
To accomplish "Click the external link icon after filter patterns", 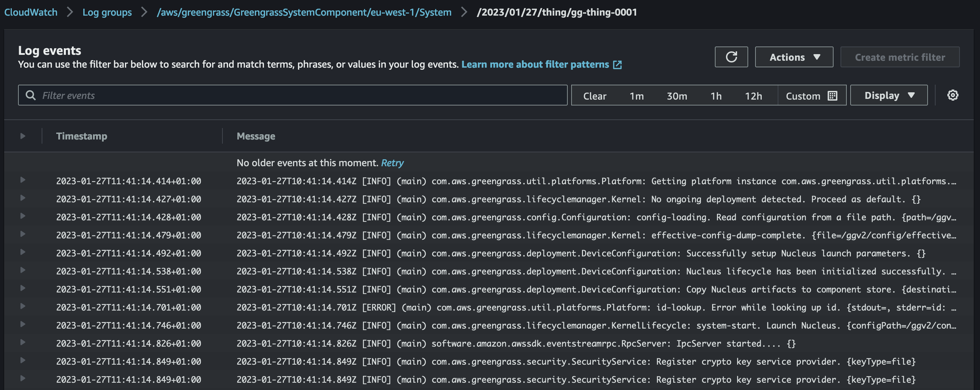I will (617, 65).
